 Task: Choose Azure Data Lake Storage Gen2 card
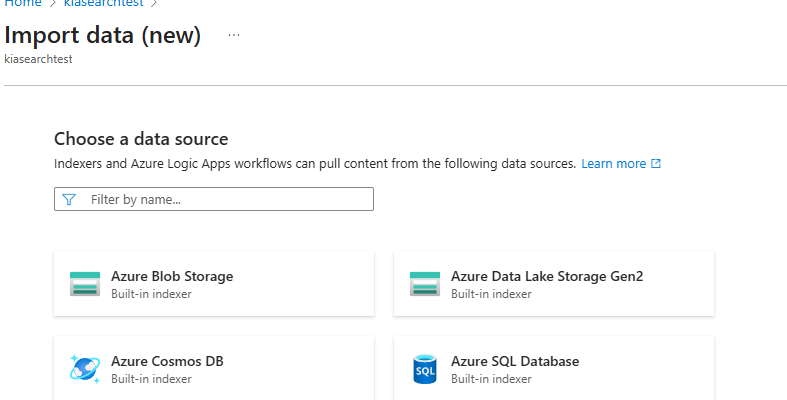553,284
